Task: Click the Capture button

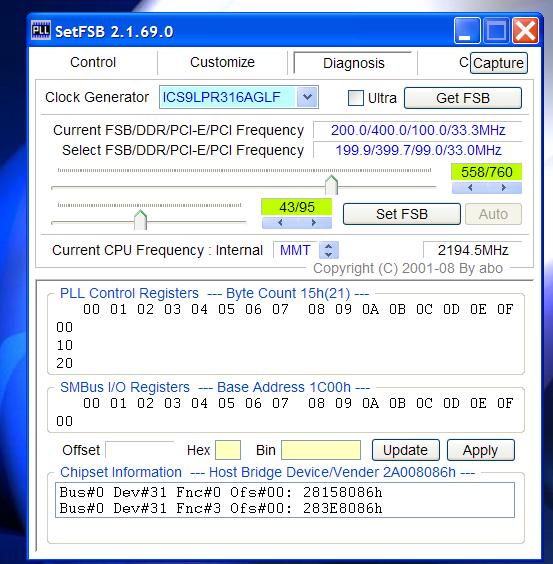Action: pyautogui.click(x=499, y=63)
